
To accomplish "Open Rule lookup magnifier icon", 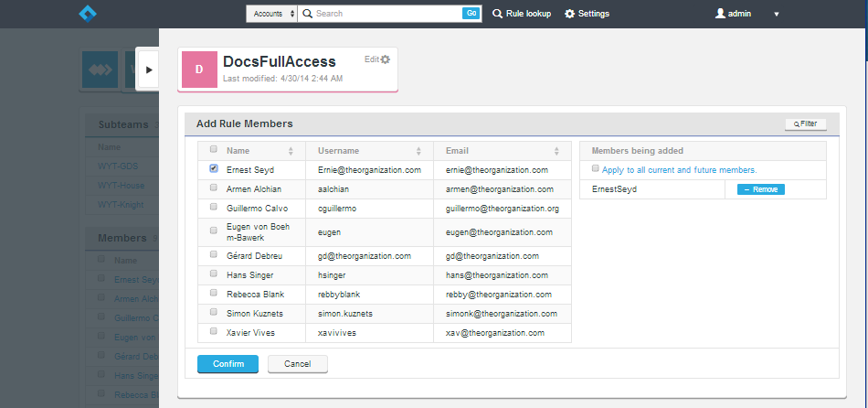I will point(498,14).
